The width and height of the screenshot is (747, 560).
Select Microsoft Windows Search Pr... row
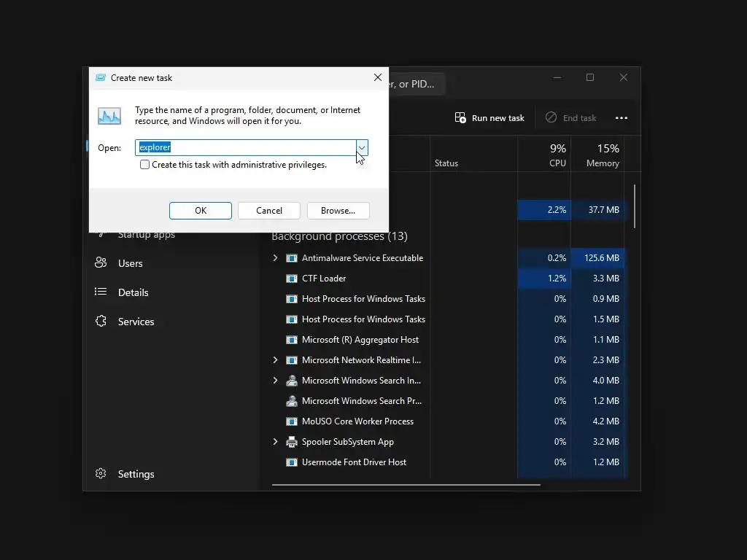[x=448, y=401]
